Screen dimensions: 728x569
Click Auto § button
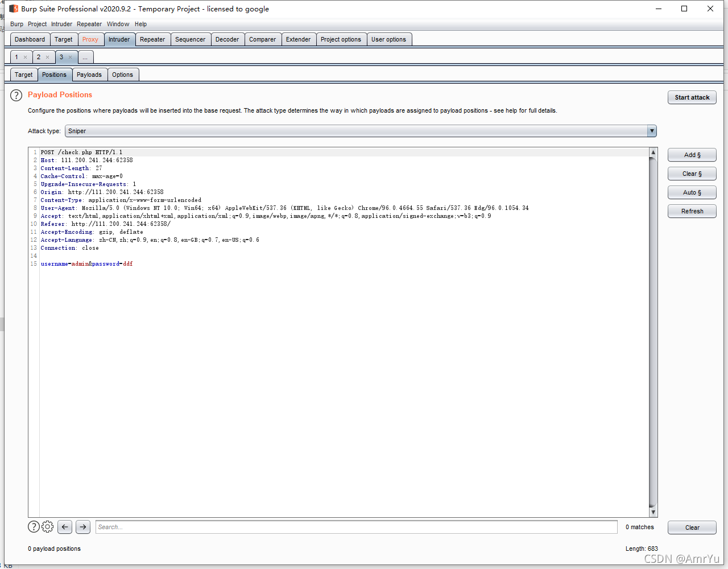click(x=692, y=192)
